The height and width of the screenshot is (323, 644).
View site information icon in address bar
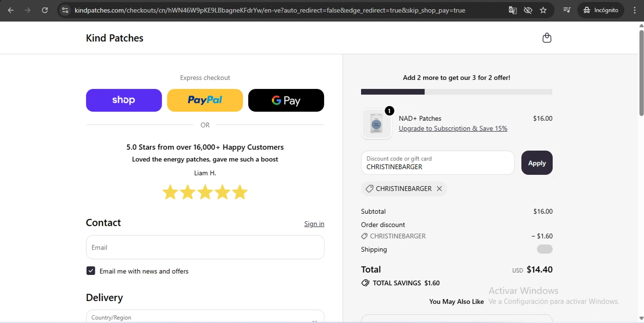pyautogui.click(x=65, y=10)
